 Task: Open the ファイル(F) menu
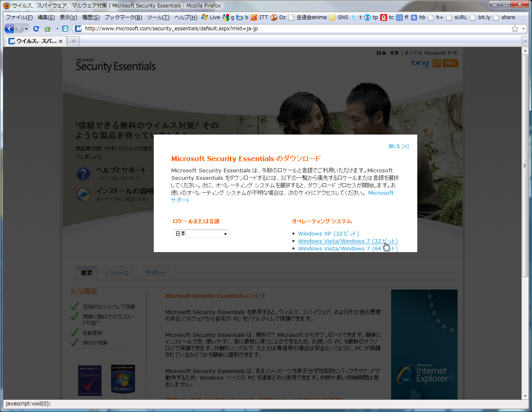pyautogui.click(x=19, y=17)
